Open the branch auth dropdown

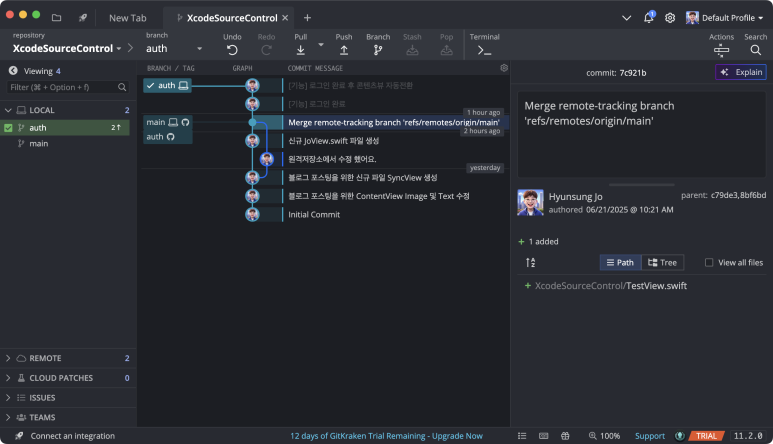(x=174, y=48)
